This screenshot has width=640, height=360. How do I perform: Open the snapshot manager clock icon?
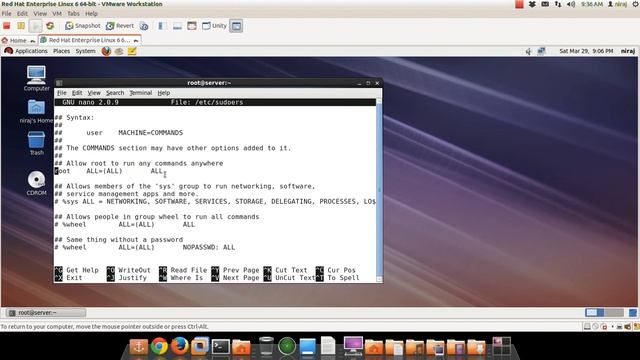144,26
